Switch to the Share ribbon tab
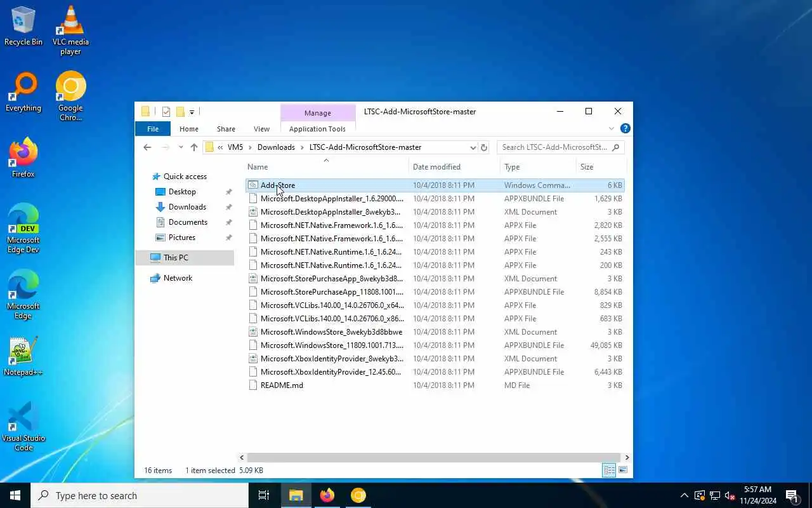Viewport: 812px width, 508px height. click(x=226, y=128)
